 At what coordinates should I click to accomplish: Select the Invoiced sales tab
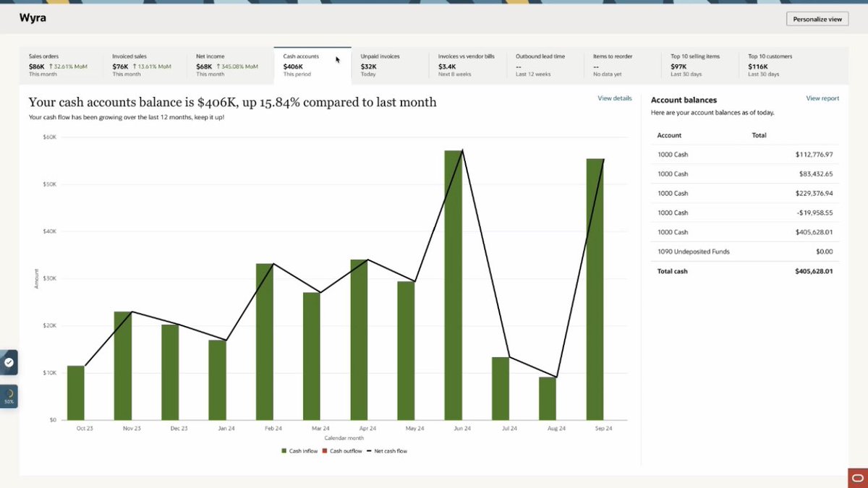click(145, 65)
